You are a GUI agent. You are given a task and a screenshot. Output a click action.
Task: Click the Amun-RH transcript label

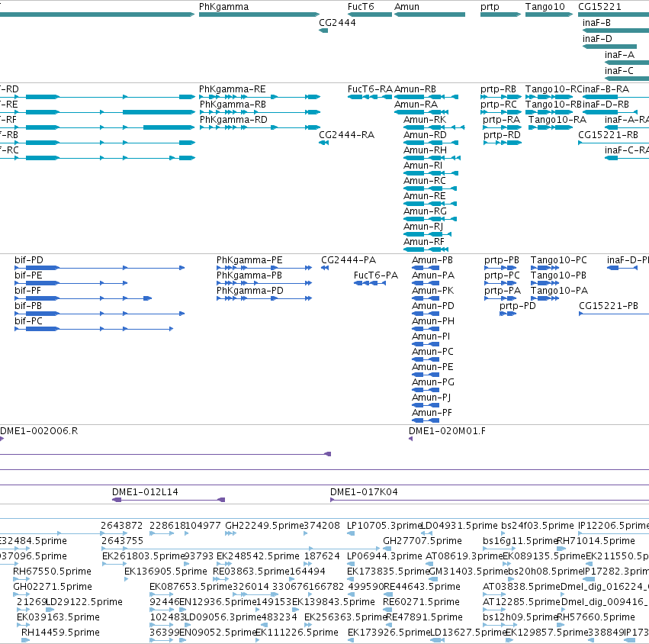tap(425, 150)
